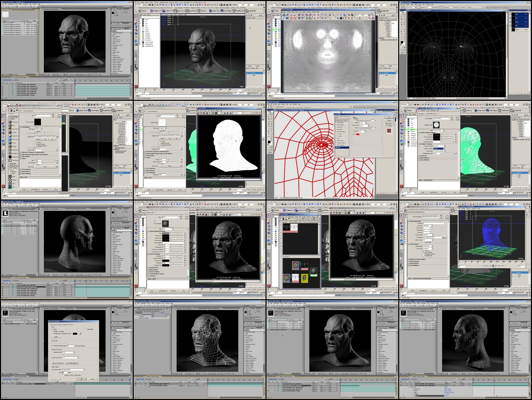Click the red stroke Color swatch

click(x=358, y=134)
